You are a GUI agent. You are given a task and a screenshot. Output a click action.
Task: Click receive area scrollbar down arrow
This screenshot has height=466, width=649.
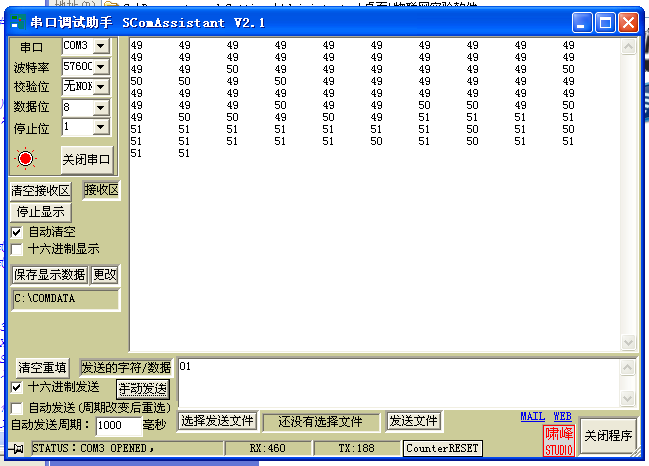pos(628,342)
